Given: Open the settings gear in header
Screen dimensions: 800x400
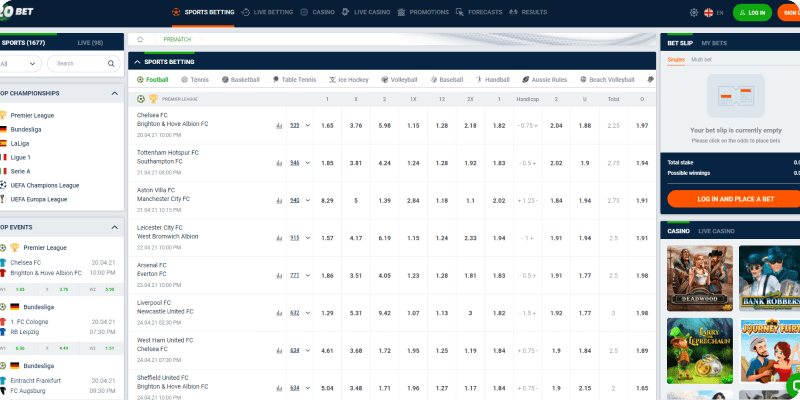Looking at the screenshot, I should [696, 13].
